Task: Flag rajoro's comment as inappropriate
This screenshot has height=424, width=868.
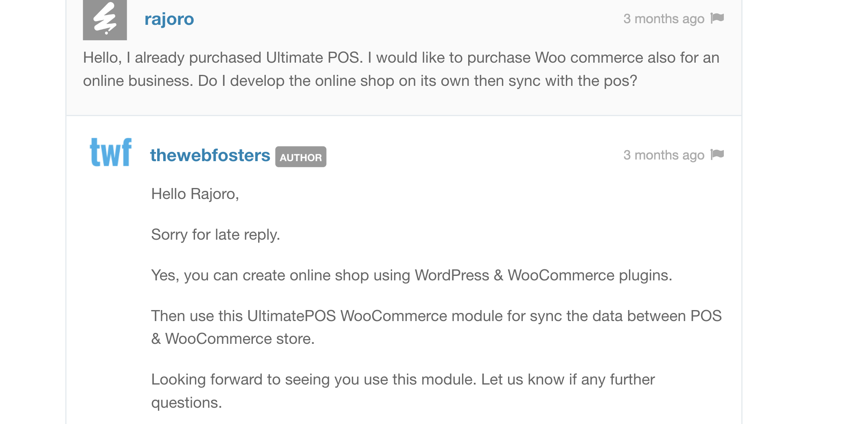Action: (x=717, y=18)
